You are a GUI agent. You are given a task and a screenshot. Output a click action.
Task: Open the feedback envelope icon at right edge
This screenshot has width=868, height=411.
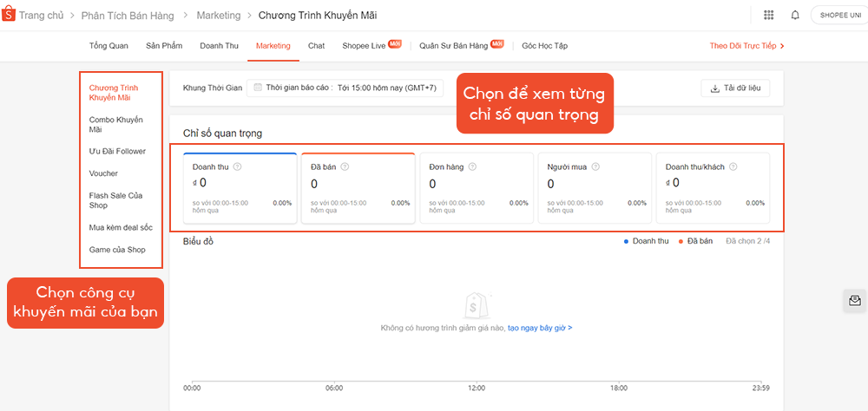click(x=855, y=300)
